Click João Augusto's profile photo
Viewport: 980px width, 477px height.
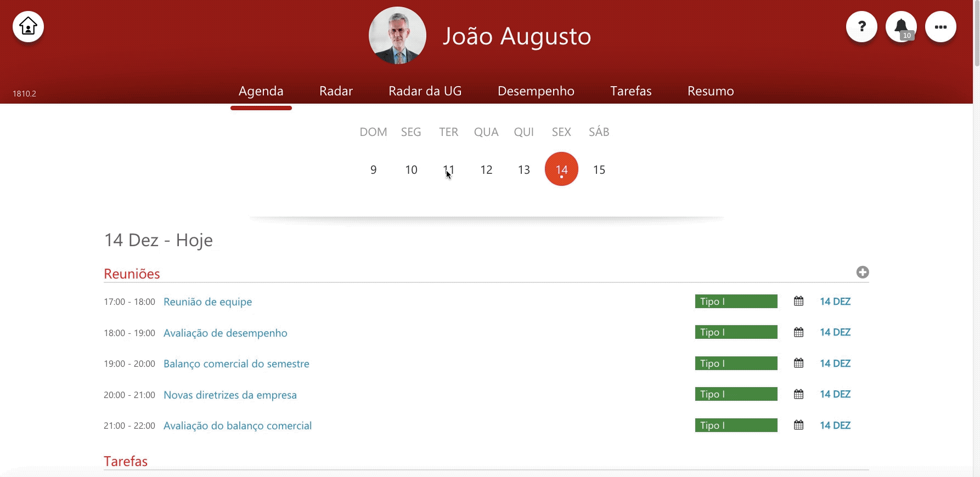pyautogui.click(x=397, y=36)
